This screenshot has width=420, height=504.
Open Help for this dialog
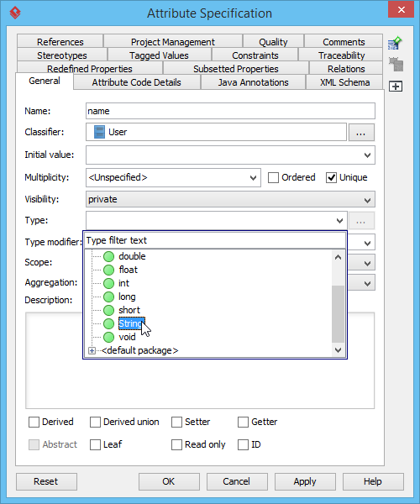373,481
